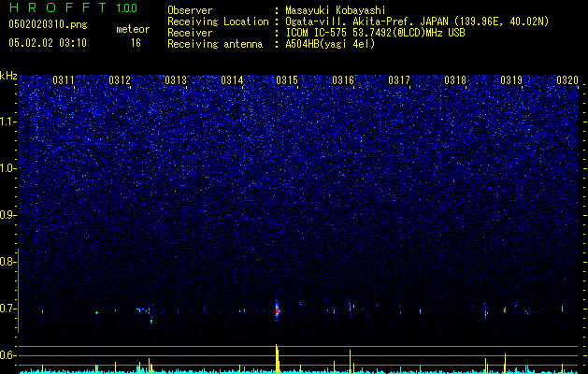This screenshot has width=588, height=374.
Task: Click the 0318 time axis marker
Action: pyautogui.click(x=455, y=80)
